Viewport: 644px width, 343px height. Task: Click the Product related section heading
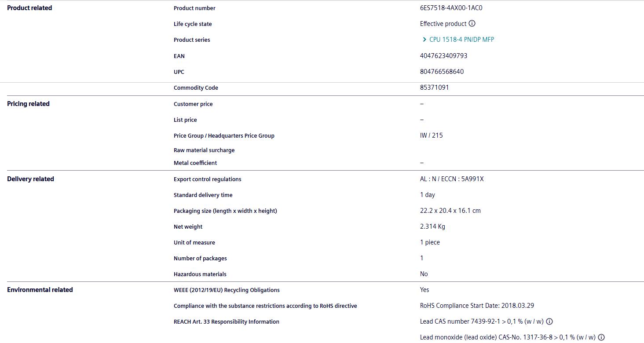(x=29, y=8)
